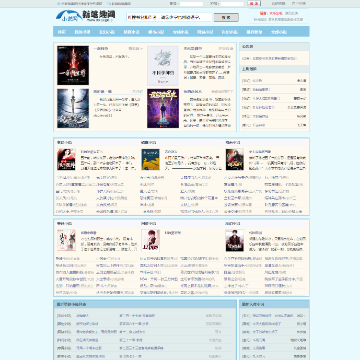Click the grey search button beside the search box

[x=226, y=17]
